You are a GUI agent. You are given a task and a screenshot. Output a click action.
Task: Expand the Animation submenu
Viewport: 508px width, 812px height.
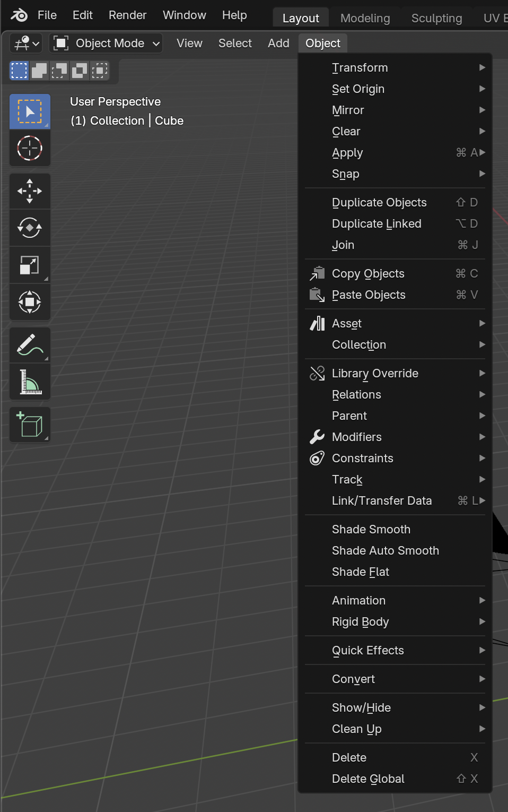tap(395, 600)
